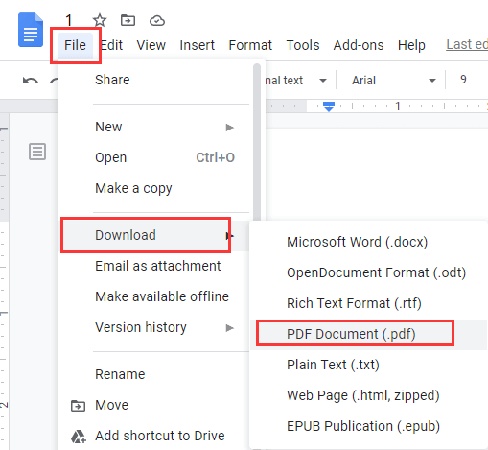
Task: Open the File menu
Action: click(75, 45)
